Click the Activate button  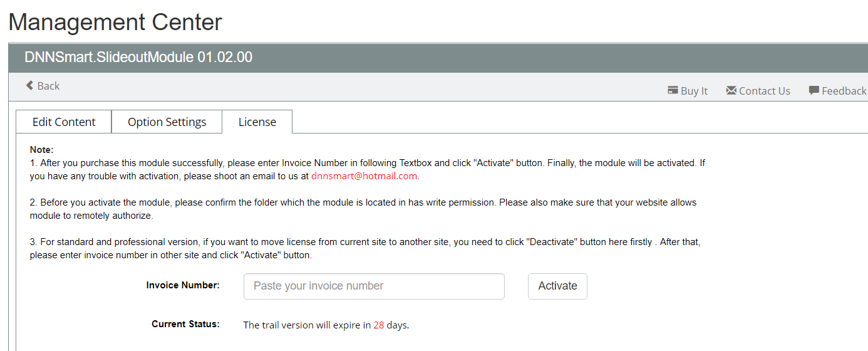coord(557,286)
